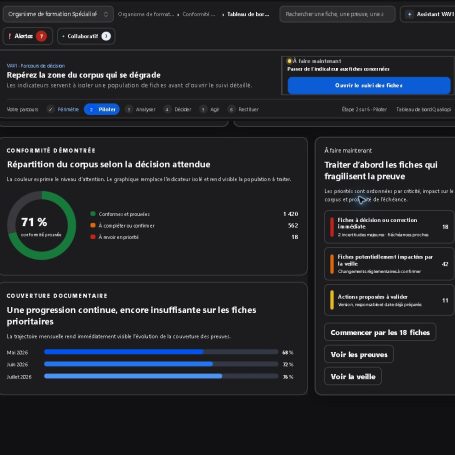This screenshot has height=455, width=455.
Task: Click the Agir step number icon
Action: tap(203, 109)
